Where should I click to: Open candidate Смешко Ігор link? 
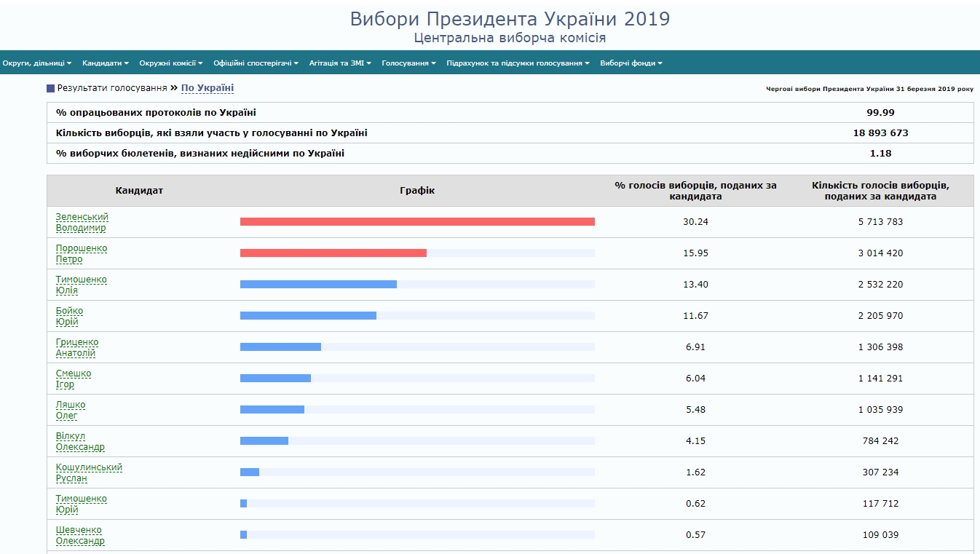[x=74, y=379]
